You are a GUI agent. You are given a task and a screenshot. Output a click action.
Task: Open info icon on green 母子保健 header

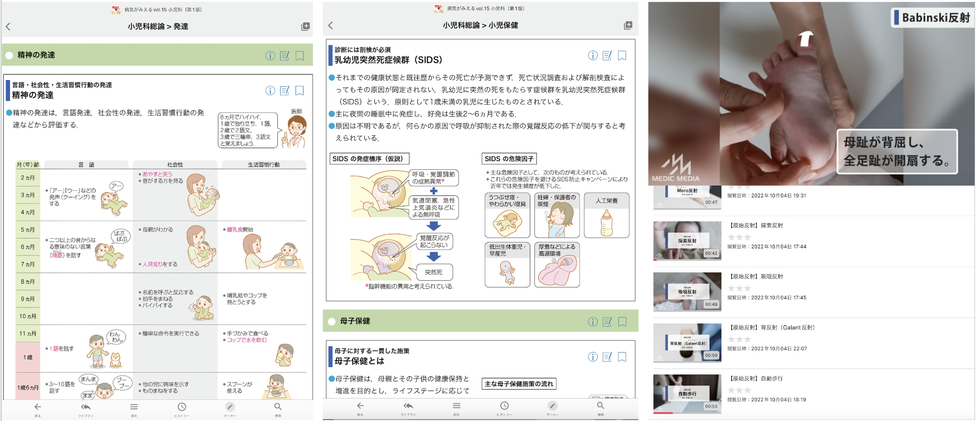coord(593,322)
